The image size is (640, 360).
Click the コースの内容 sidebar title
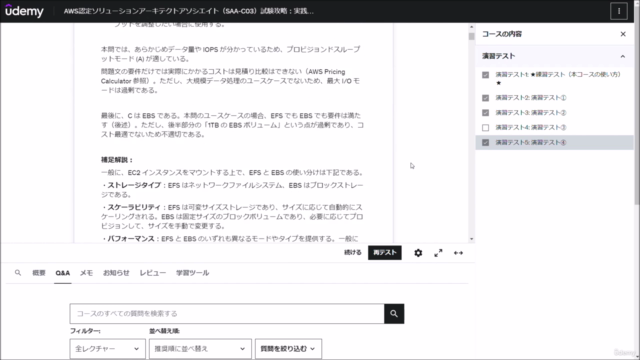pos(502,34)
